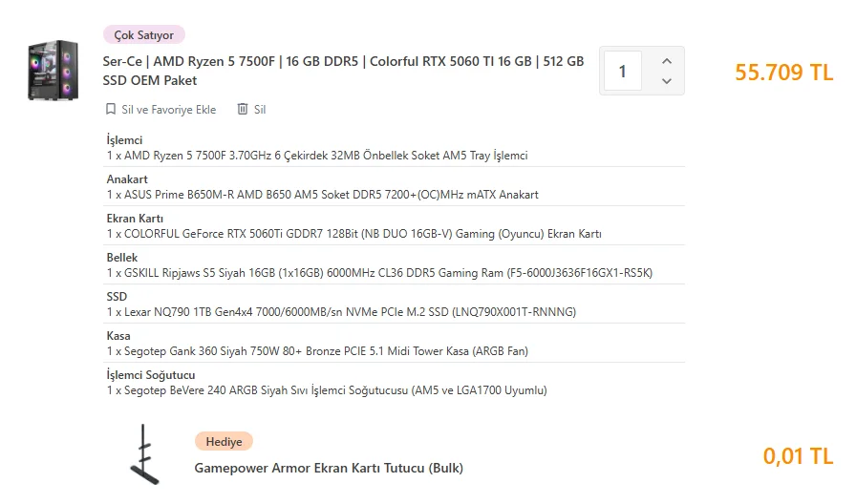
Task: Click the Ekran Kartı heading
Action: (135, 219)
